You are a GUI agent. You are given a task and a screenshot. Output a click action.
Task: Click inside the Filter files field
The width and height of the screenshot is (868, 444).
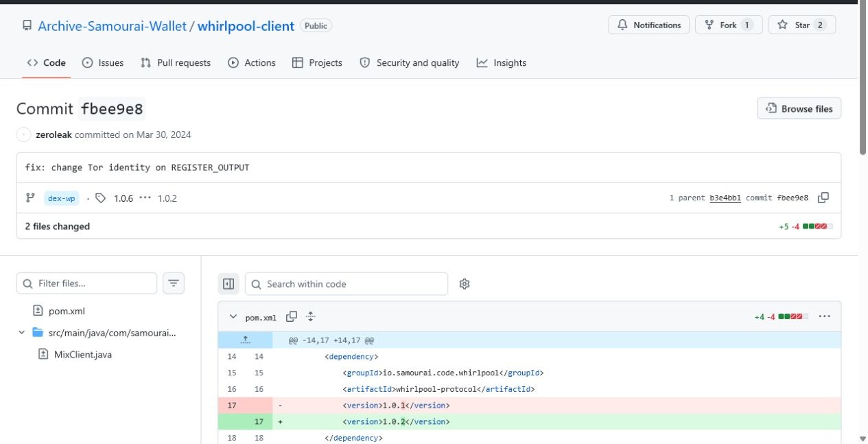click(86, 283)
